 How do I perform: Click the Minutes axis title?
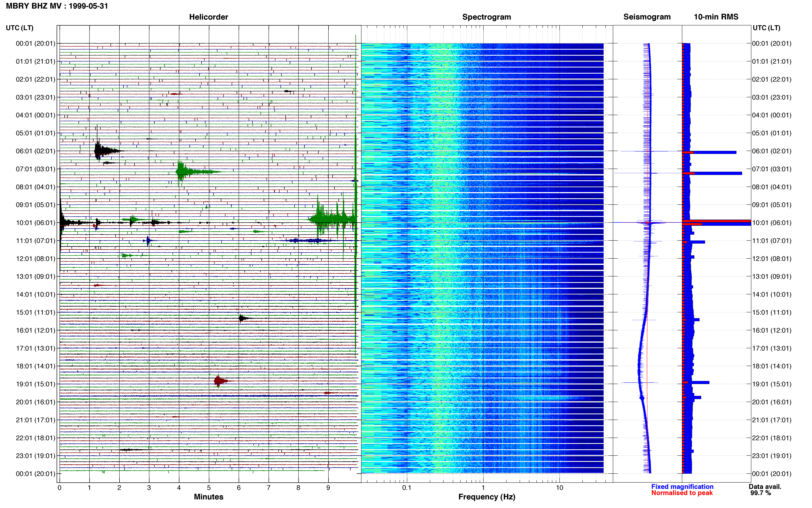click(209, 497)
